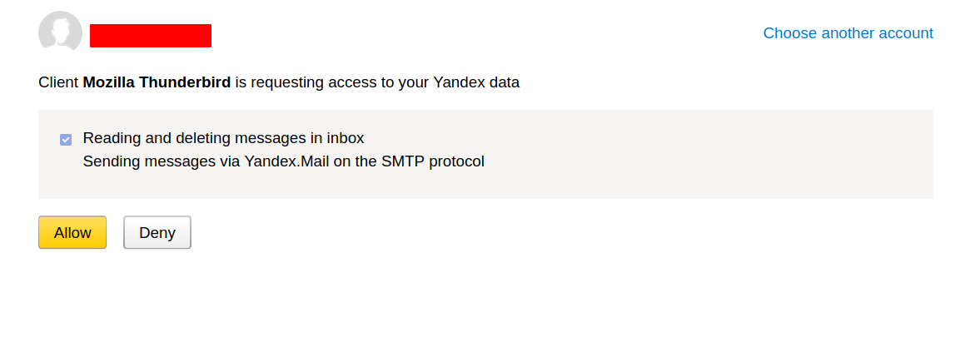Image resolution: width=980 pixels, height=342 pixels.
Task: Select the profile picture placeholder icon
Action: tap(60, 32)
